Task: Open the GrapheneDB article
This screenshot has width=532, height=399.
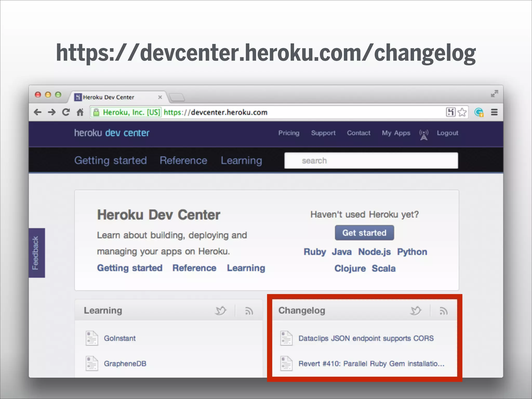Action: click(x=125, y=363)
